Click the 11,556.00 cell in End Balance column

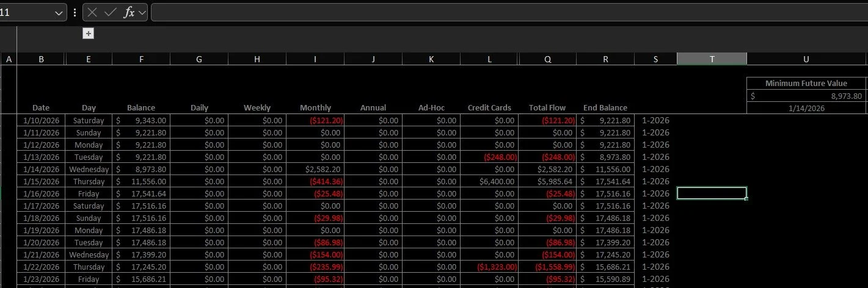[605, 169]
